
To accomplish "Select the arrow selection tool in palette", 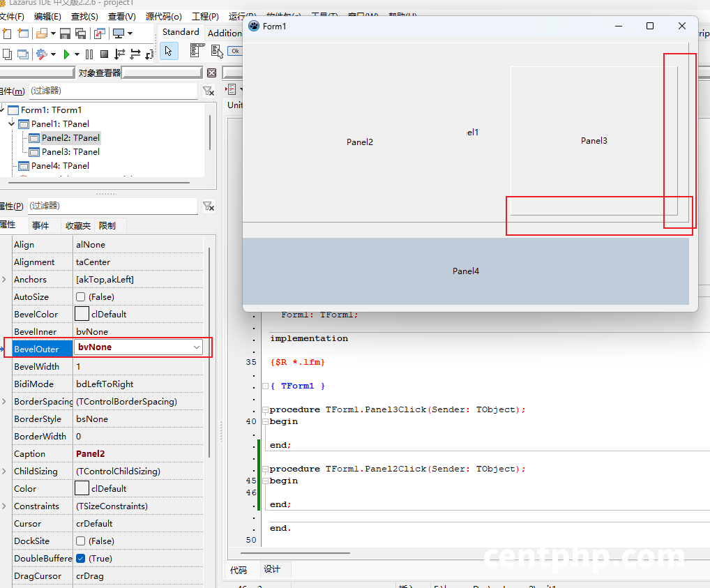I will 169,51.
